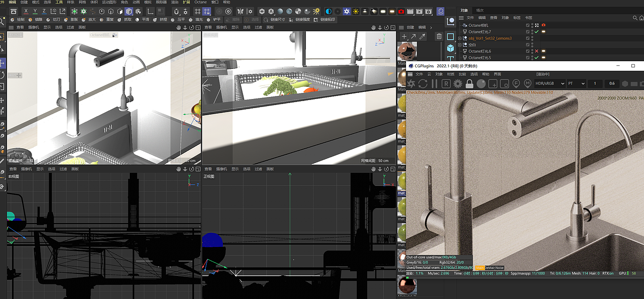Toggle layer checkbox for Octane相机 row
This screenshot has height=299, width=644.
(528, 25)
